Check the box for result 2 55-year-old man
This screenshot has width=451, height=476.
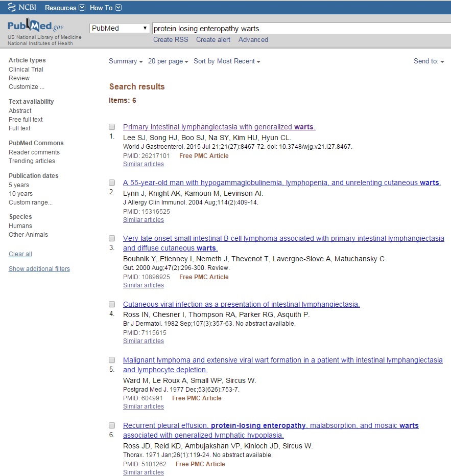click(x=112, y=183)
